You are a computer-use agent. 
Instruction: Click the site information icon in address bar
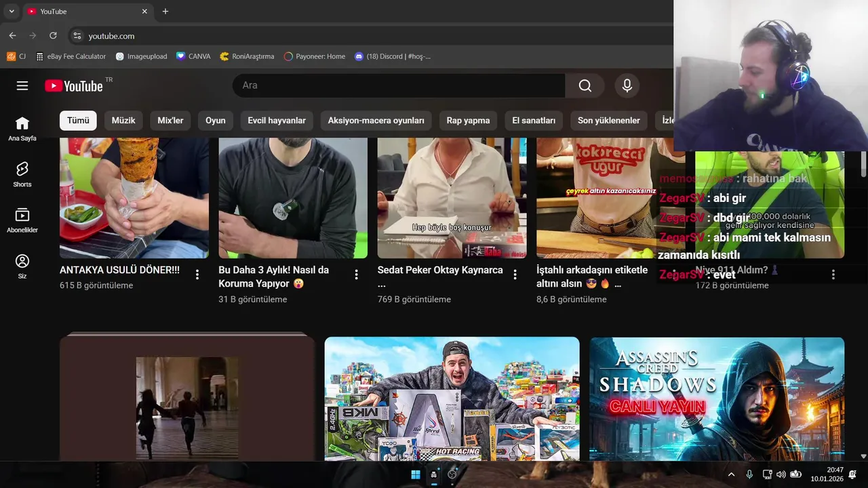(77, 36)
